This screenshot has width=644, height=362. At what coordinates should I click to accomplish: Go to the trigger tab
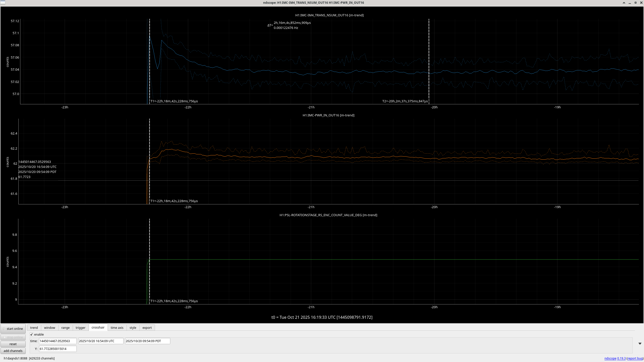pos(80,328)
